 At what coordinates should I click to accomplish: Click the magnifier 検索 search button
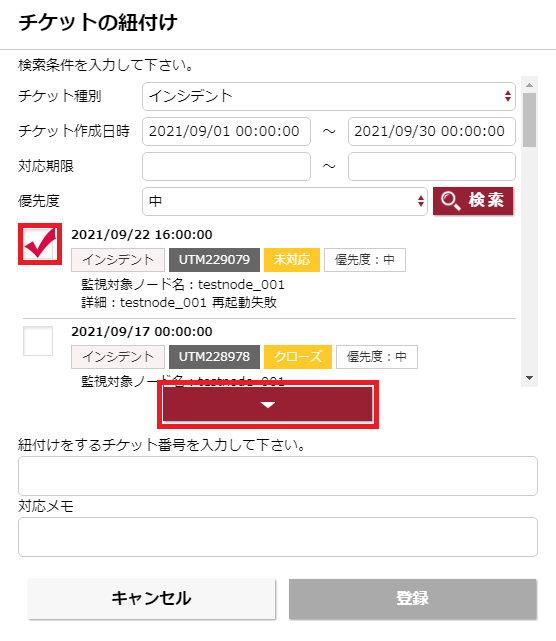coord(473,201)
